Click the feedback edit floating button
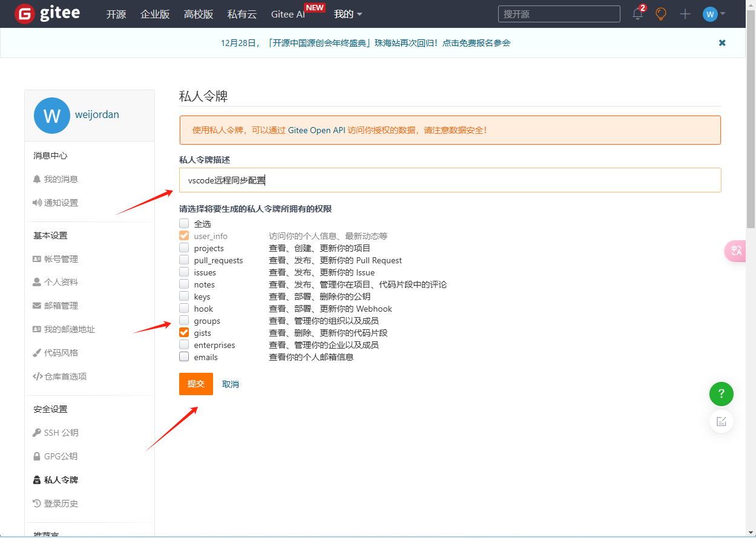This screenshot has height=538, width=756. tap(721, 422)
